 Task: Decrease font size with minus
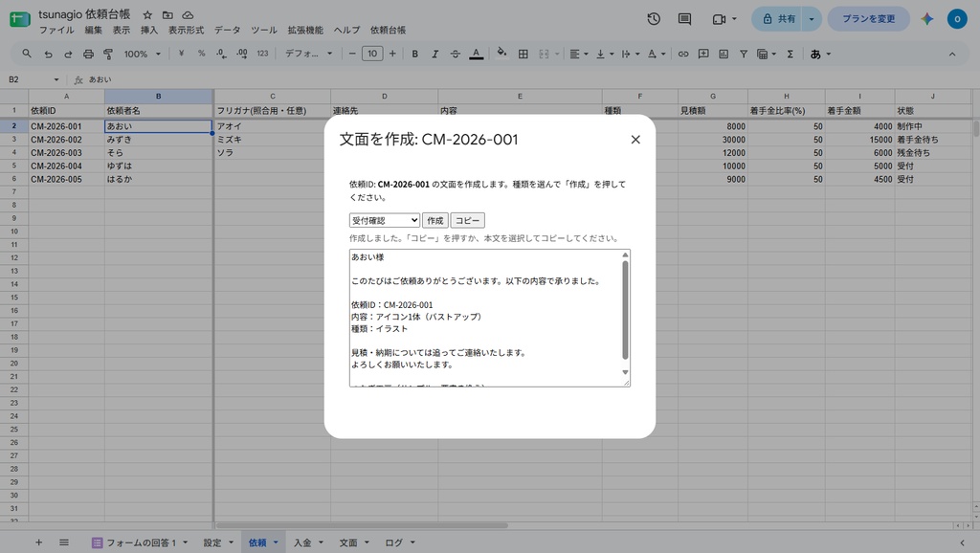coord(352,54)
